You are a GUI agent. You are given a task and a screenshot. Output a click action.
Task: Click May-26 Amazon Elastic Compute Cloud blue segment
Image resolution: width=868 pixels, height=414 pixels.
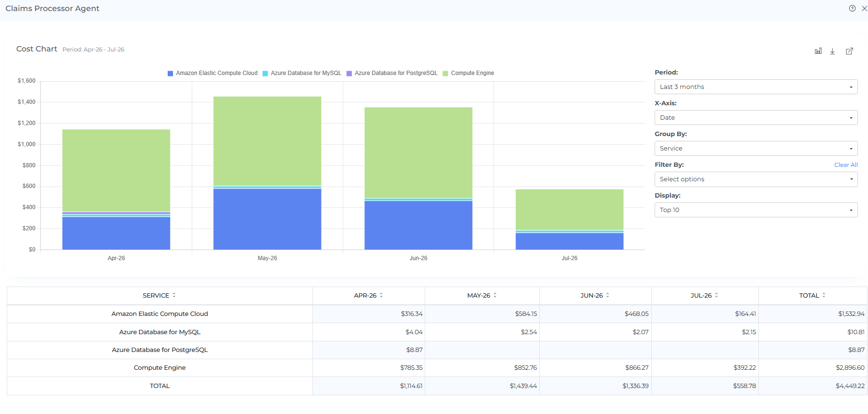[x=267, y=219]
